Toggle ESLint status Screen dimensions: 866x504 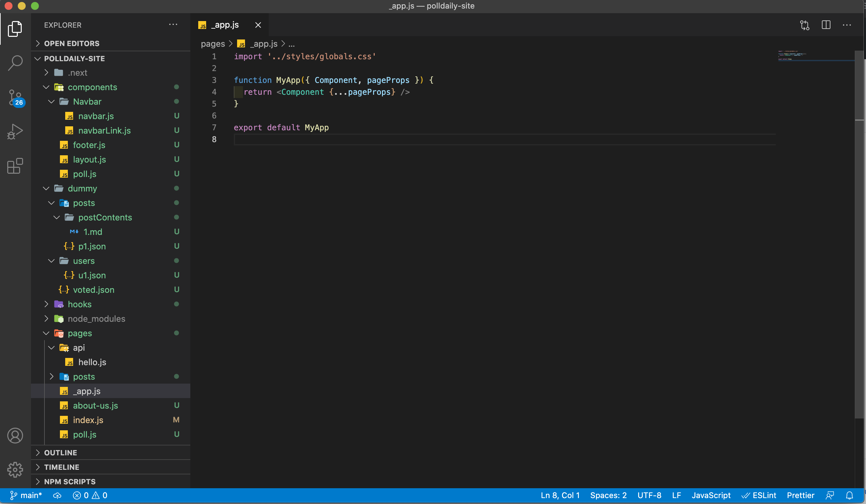click(759, 495)
